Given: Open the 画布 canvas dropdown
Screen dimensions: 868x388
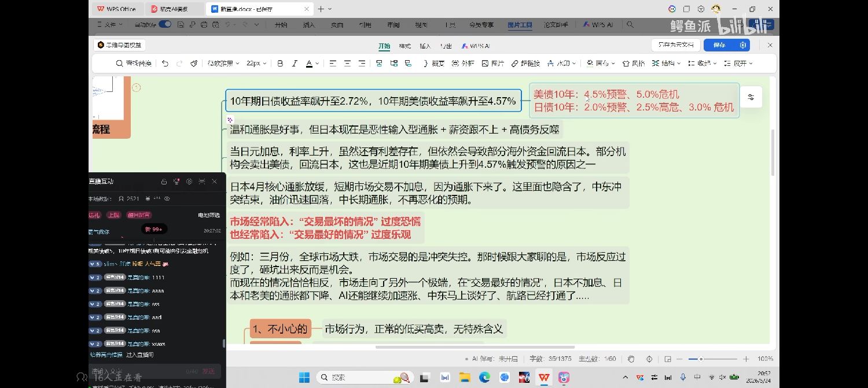Looking at the screenshot, I should (601, 64).
